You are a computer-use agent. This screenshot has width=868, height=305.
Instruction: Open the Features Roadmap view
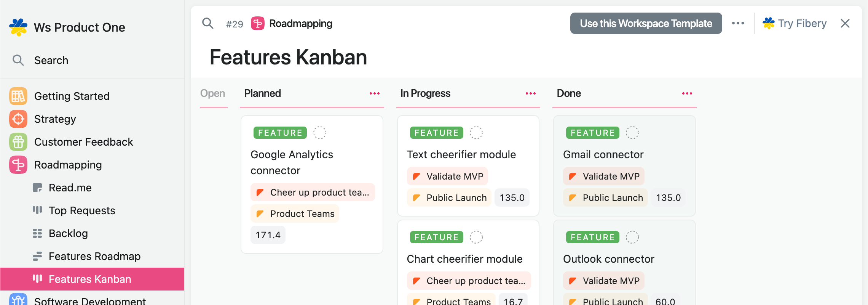tap(92, 256)
